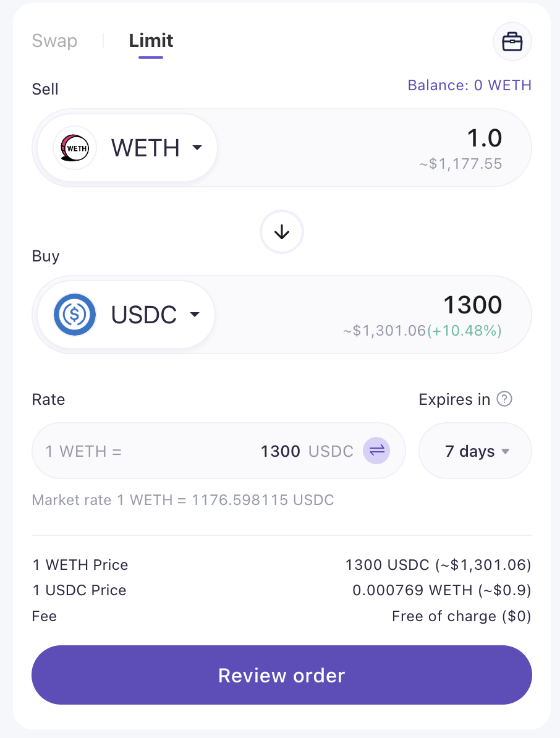Screen dimensions: 560x738
Task: Use max balance 0 WETH link
Action: [x=470, y=85]
